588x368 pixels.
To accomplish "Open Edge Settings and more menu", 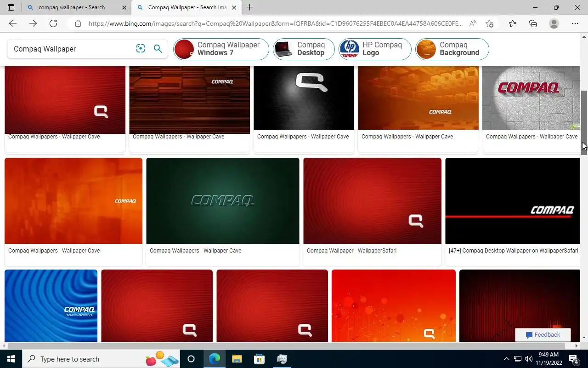I will point(575,23).
